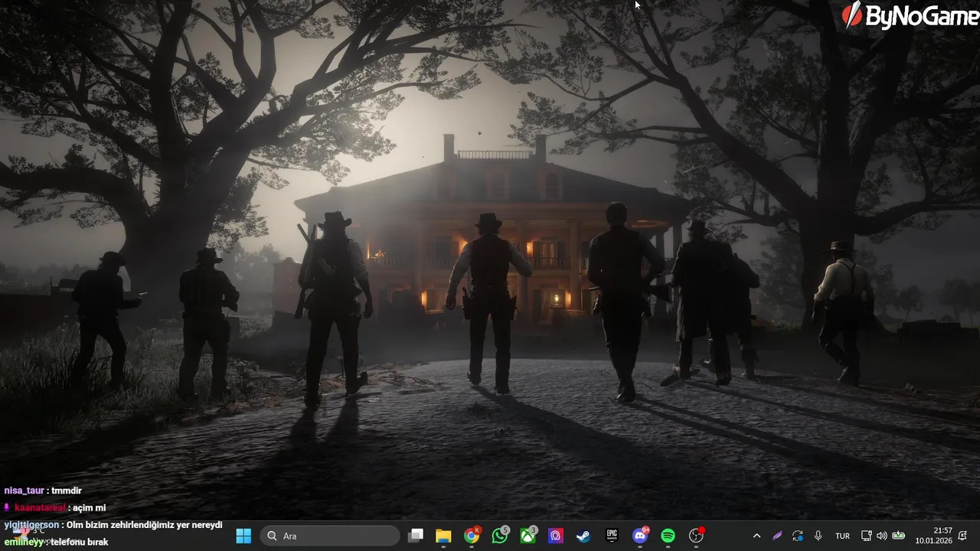Click the kaanatareal chat username

pyautogui.click(x=40, y=508)
